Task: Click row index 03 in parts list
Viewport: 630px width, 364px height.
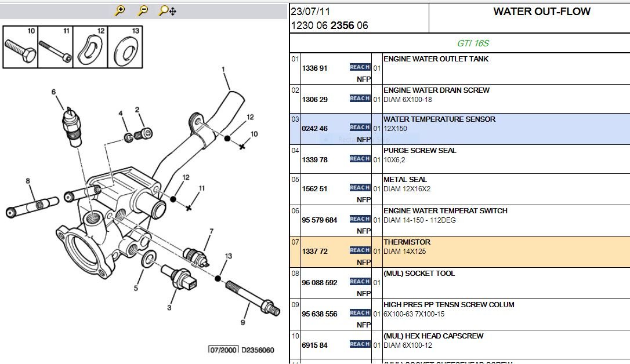Action: tap(295, 119)
